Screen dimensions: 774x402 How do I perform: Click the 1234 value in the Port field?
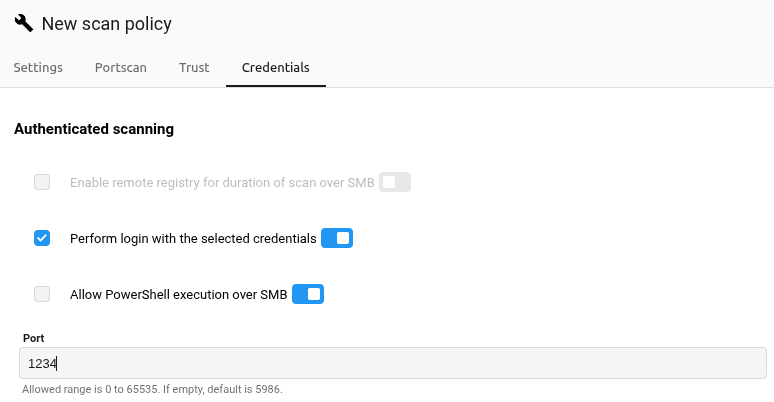point(41,363)
